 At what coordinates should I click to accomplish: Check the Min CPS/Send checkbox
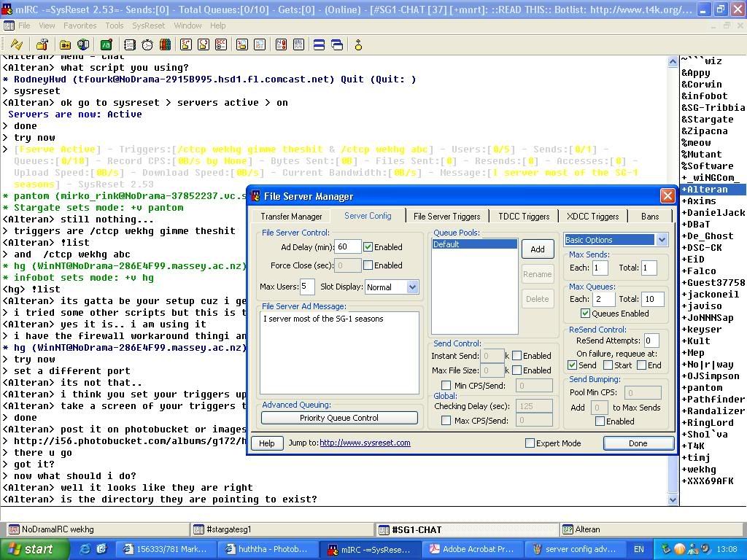coord(446,385)
